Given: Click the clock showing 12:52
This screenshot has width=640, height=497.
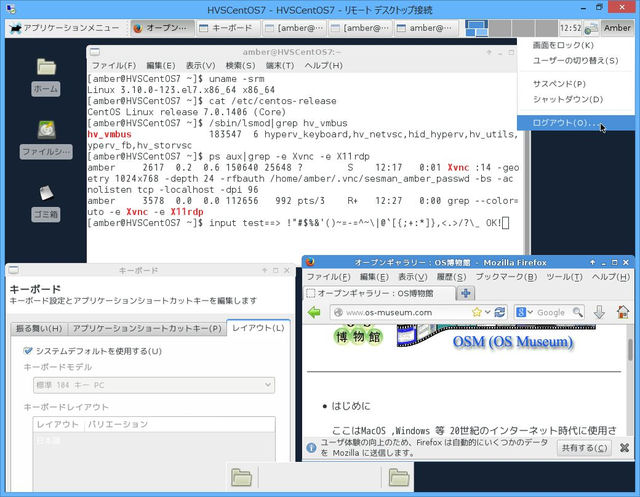Looking at the screenshot, I should (x=570, y=28).
